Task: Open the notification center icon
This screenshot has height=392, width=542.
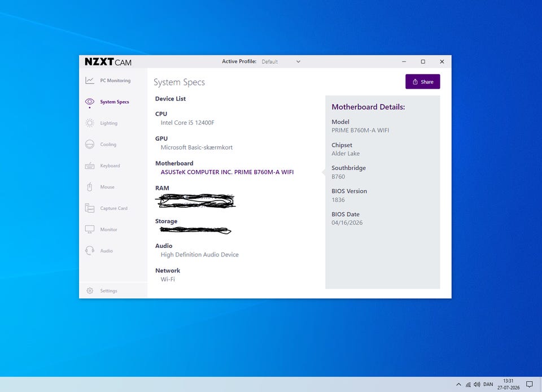Action: (x=529, y=385)
